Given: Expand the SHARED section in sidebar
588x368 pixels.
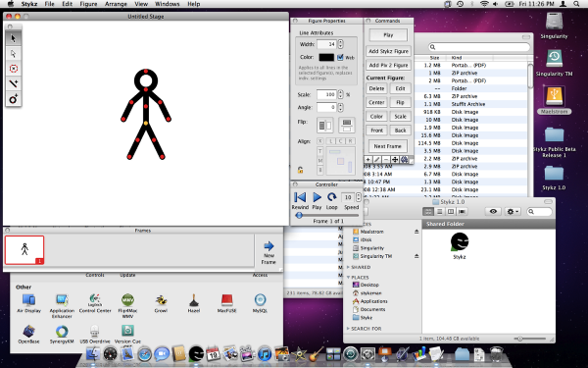Looking at the screenshot, I should pos(348,267).
